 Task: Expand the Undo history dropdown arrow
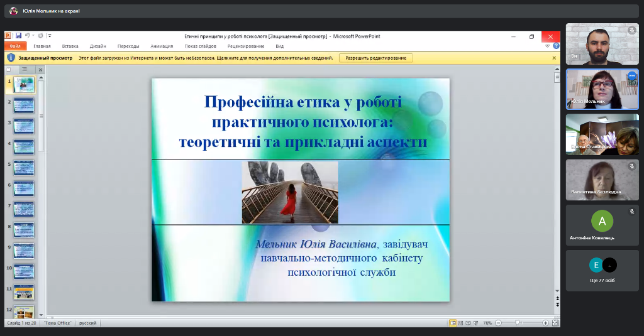tap(33, 36)
